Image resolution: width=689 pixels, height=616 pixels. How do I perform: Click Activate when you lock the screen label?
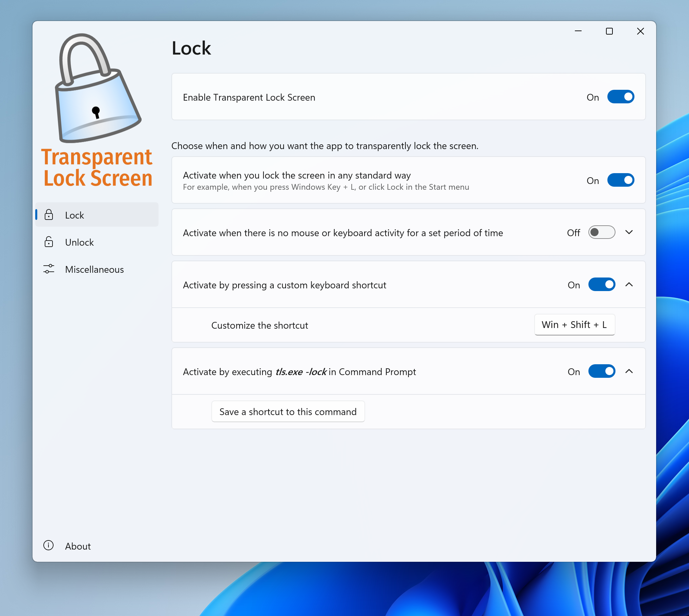[x=297, y=175]
